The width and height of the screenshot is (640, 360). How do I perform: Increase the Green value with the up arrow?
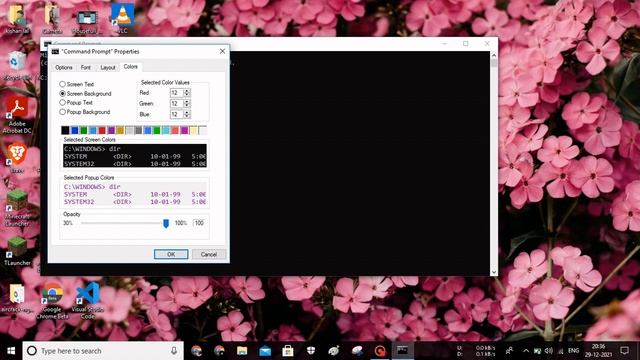pyautogui.click(x=187, y=102)
